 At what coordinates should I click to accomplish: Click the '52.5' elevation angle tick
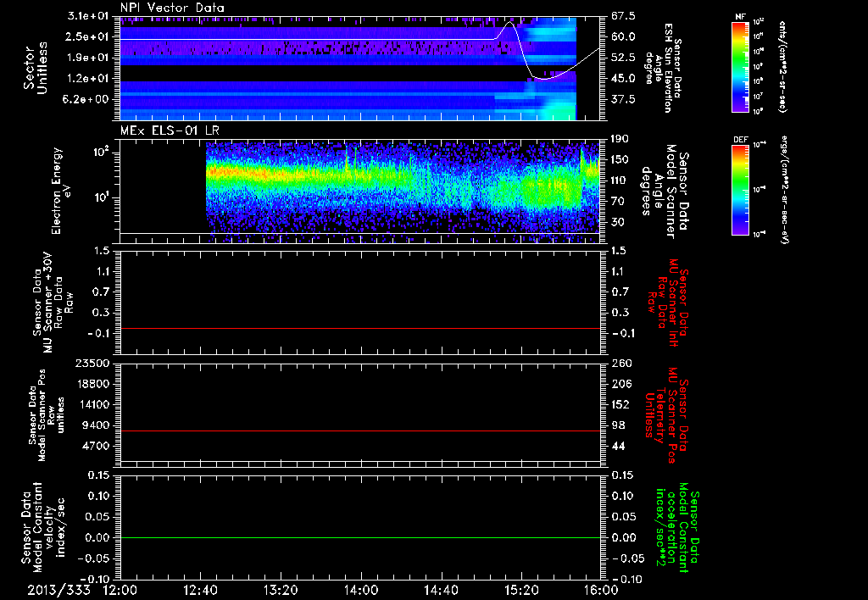pyautogui.click(x=623, y=58)
